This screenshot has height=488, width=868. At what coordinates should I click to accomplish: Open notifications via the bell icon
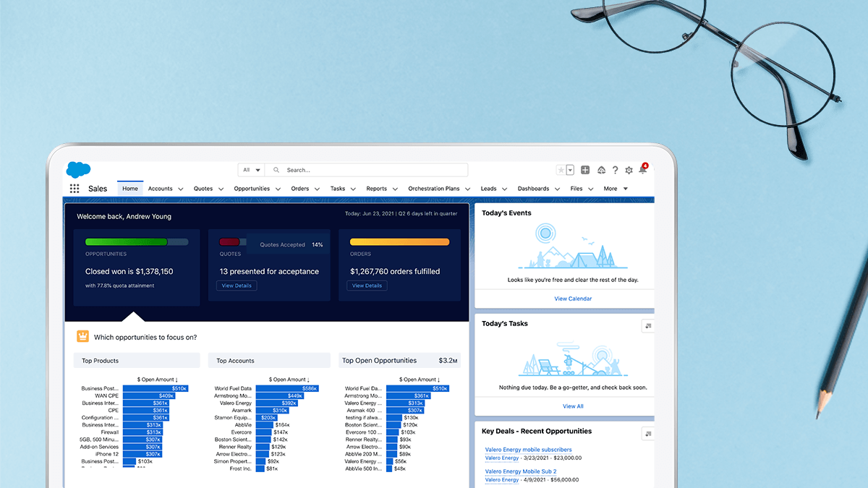click(643, 170)
